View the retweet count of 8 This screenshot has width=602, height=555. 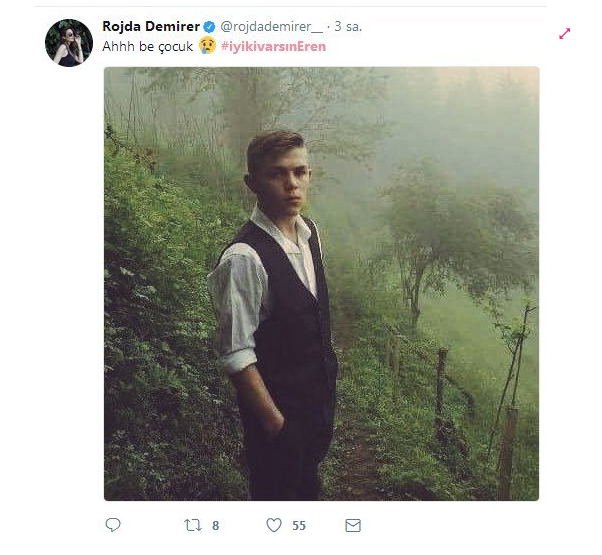(x=215, y=525)
